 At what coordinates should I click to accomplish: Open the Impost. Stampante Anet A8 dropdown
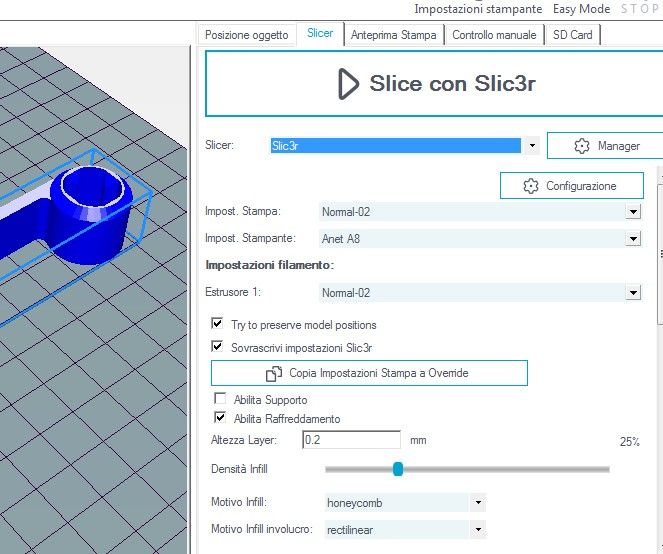[x=632, y=239]
